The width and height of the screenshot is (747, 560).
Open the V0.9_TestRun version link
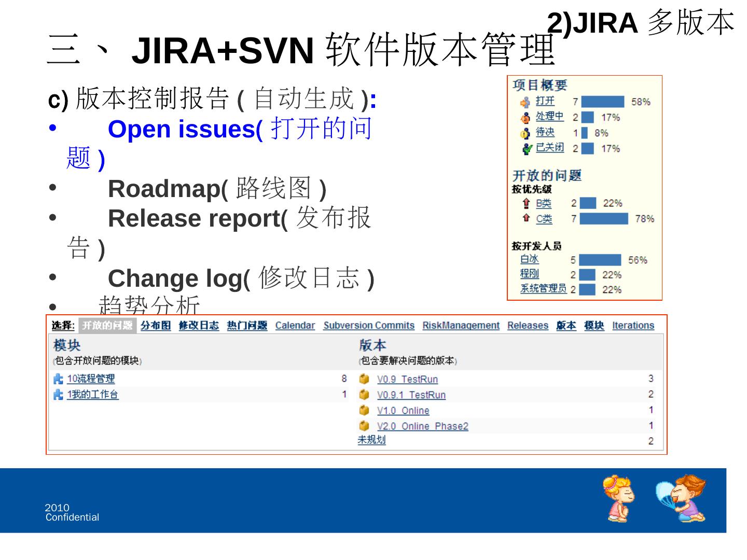pyautogui.click(x=407, y=380)
